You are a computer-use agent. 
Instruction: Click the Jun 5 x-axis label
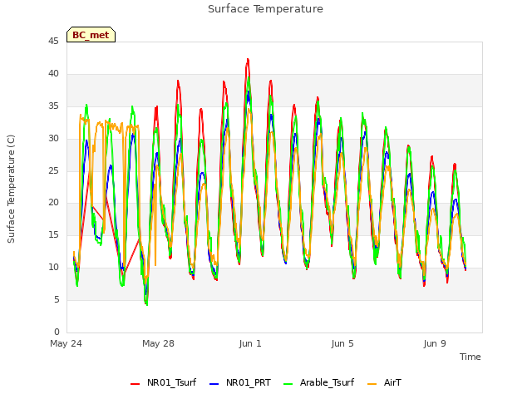click(x=342, y=343)
